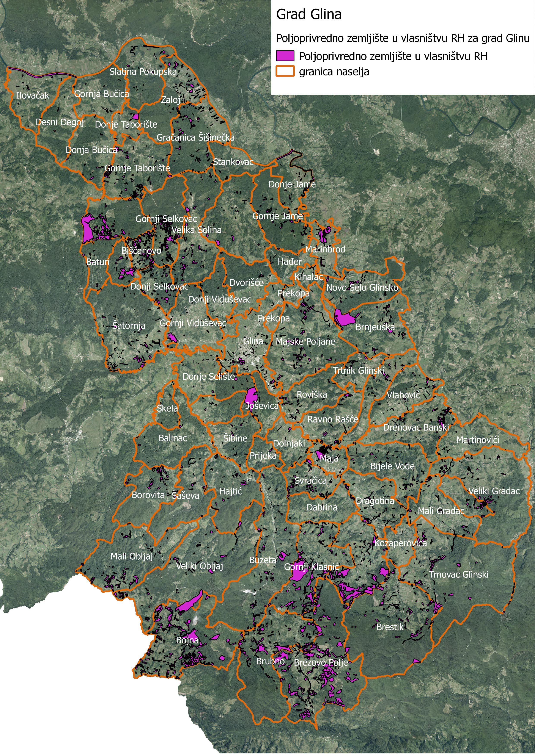Select the 'Glina' settlement label

coord(253,341)
